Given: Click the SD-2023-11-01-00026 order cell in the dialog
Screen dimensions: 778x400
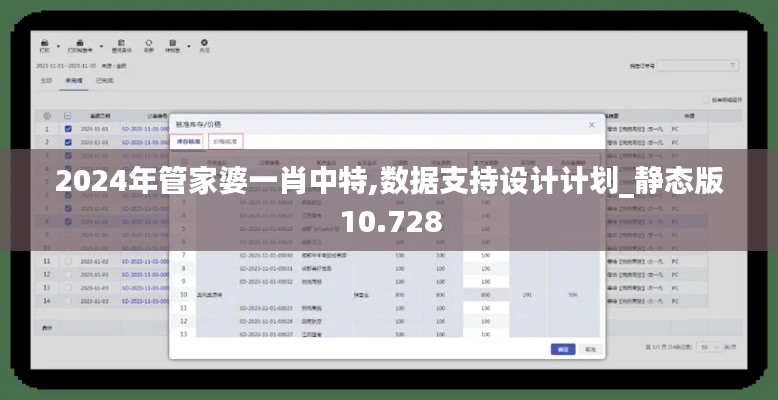Looking at the screenshot, I should tap(266, 322).
